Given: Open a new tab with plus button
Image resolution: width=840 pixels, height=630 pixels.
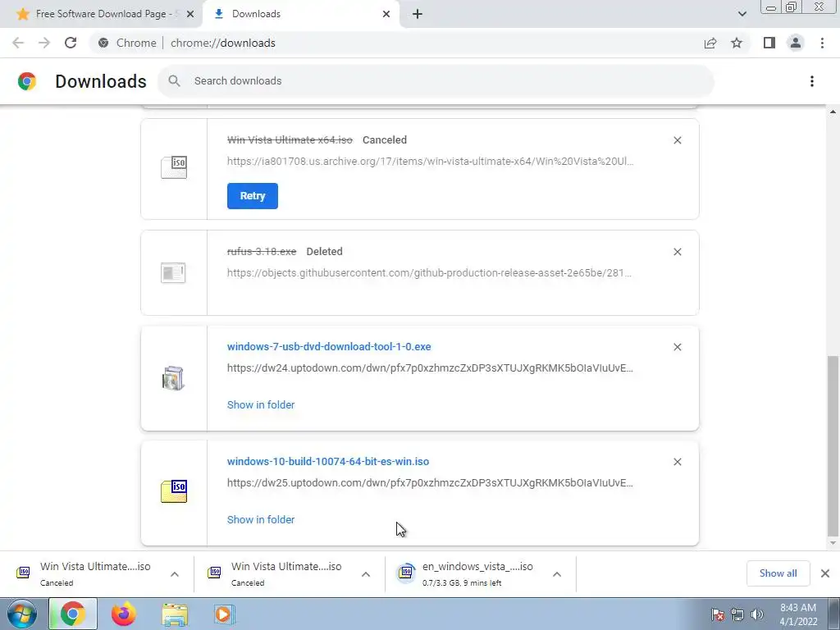Looking at the screenshot, I should (418, 14).
